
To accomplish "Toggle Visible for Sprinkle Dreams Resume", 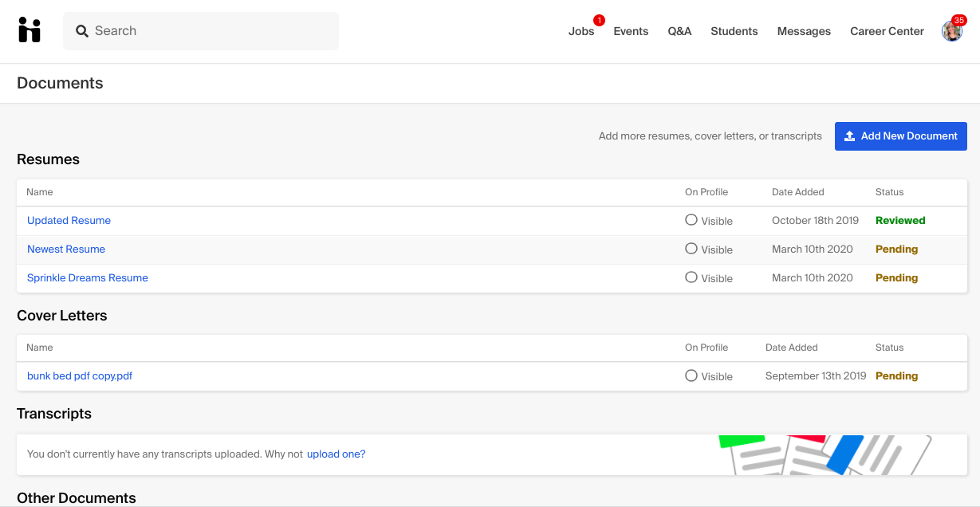I will (x=691, y=277).
